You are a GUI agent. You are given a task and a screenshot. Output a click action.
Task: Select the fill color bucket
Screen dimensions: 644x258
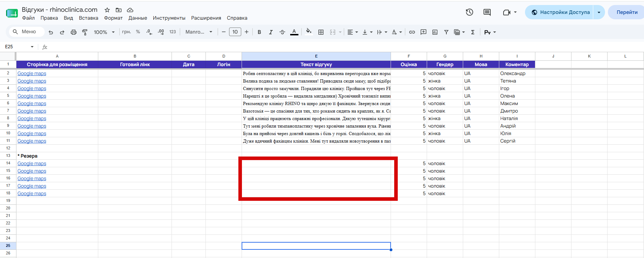tap(309, 32)
